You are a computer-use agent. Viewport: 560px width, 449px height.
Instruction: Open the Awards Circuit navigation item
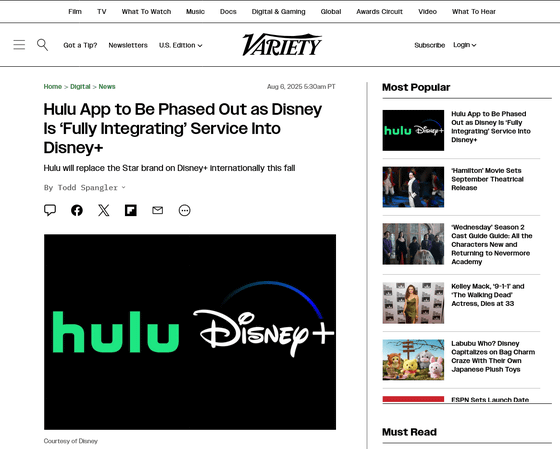click(379, 11)
